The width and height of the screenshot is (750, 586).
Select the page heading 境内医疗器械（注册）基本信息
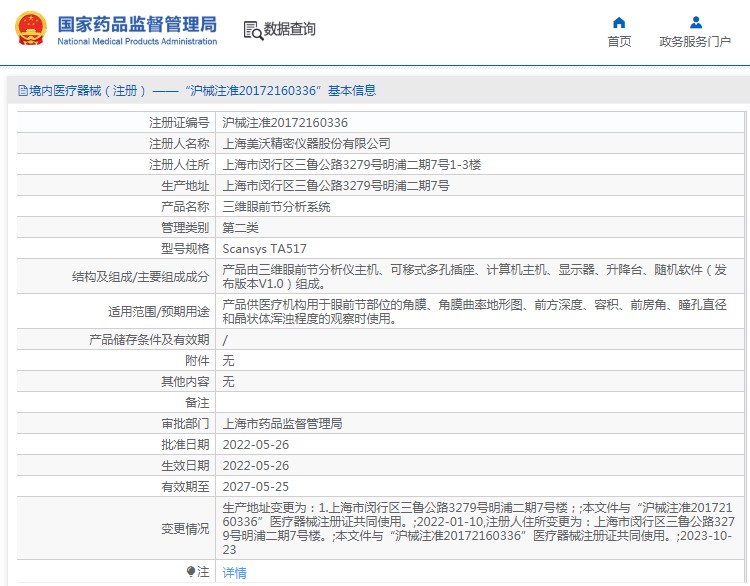(202, 90)
